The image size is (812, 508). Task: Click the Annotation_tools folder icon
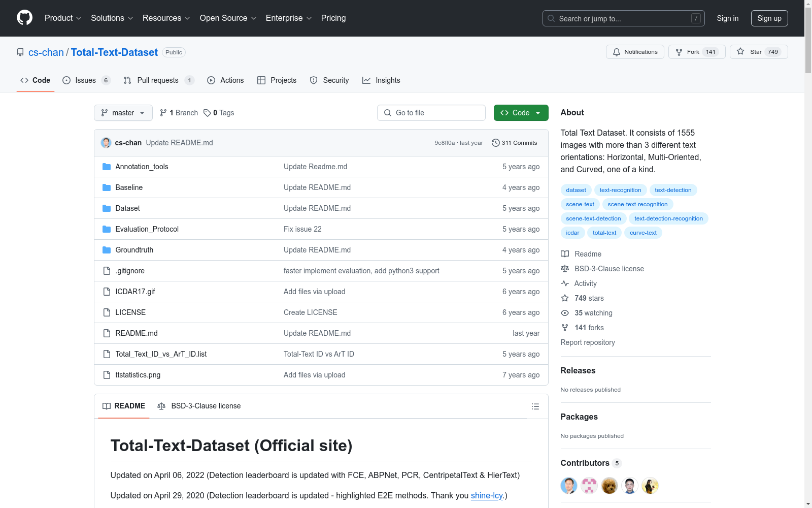pyautogui.click(x=107, y=167)
